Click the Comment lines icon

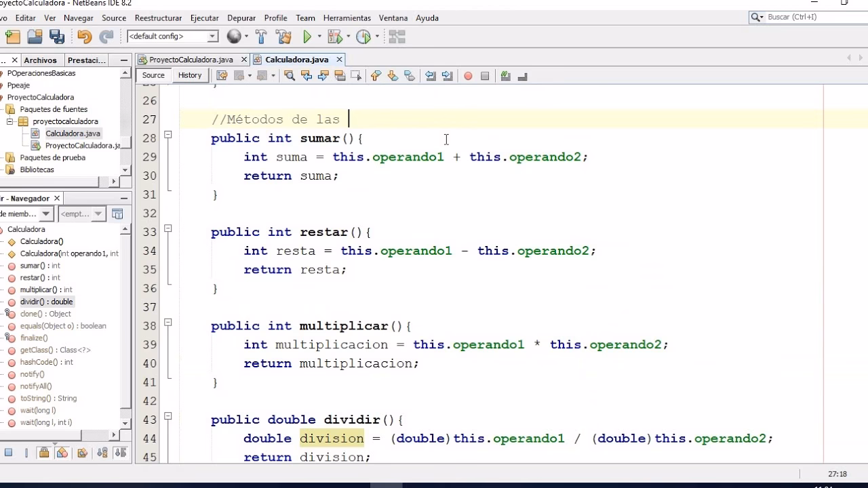[505, 76]
